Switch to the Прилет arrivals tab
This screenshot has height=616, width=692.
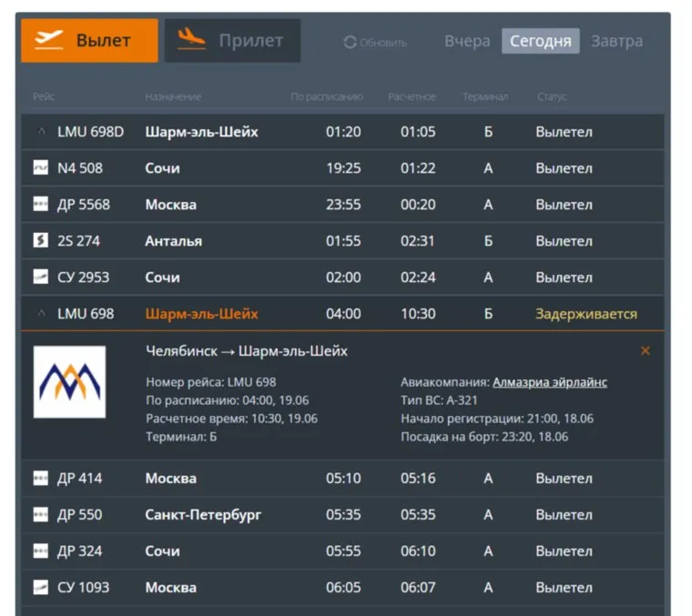[x=232, y=41]
